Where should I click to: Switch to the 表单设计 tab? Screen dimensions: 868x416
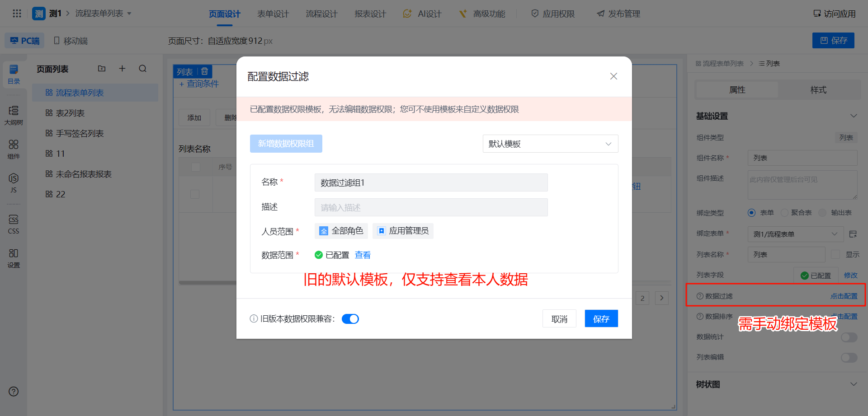[x=273, y=14]
